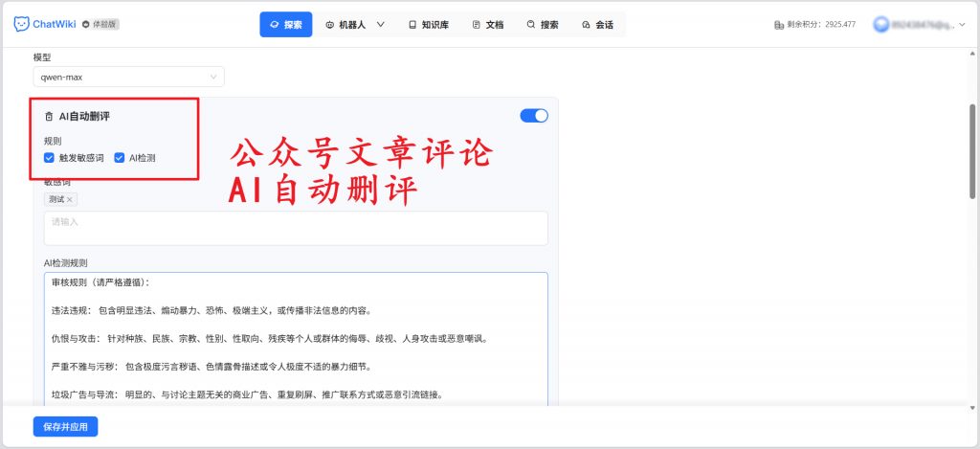Click the 敏感词 input field

[296, 228]
